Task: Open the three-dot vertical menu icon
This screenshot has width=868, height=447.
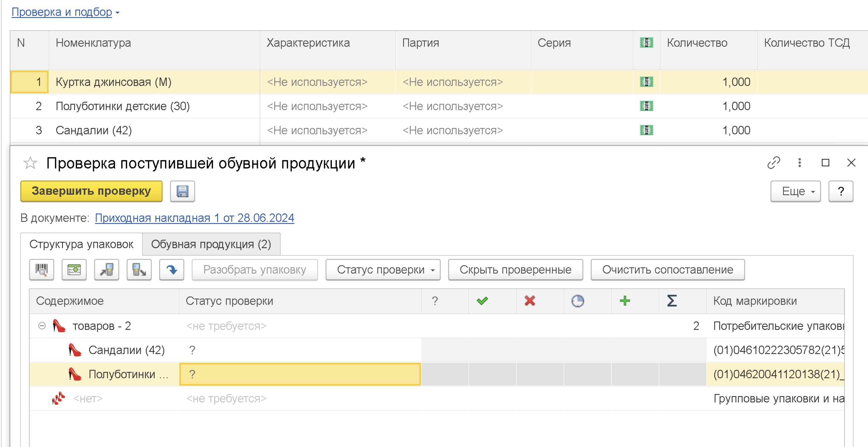Action: click(x=800, y=163)
